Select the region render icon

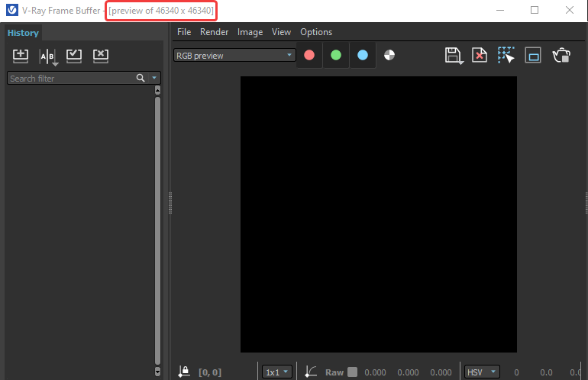tap(533, 56)
